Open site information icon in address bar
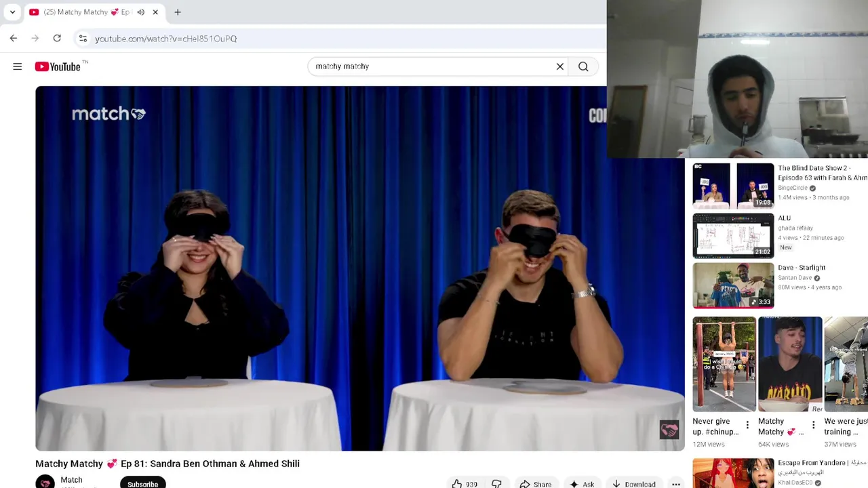This screenshot has width=868, height=488. [x=83, y=39]
